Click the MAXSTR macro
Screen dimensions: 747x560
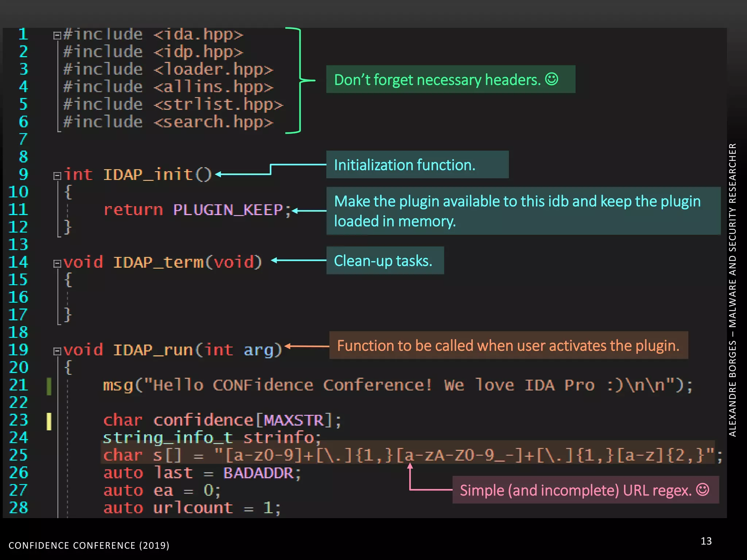tap(294, 420)
